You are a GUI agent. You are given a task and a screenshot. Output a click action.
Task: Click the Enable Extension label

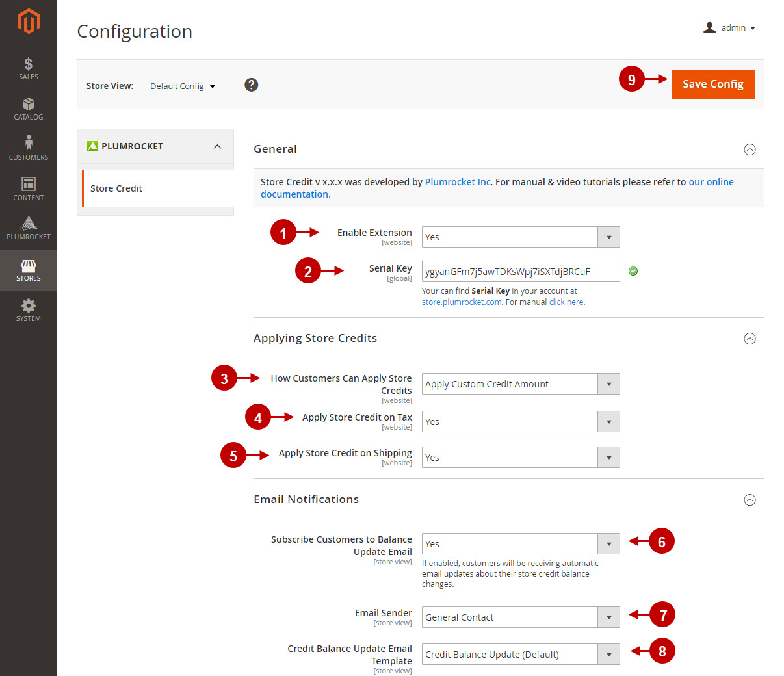[374, 233]
